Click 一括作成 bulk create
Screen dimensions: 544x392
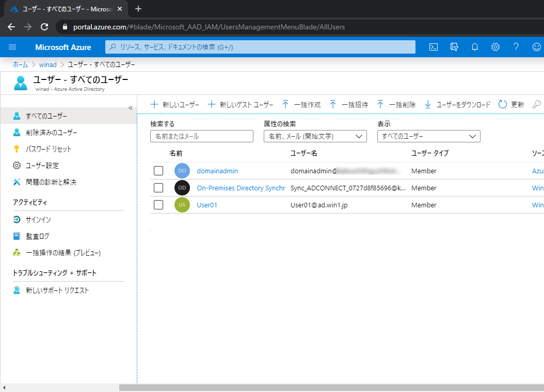pos(301,105)
